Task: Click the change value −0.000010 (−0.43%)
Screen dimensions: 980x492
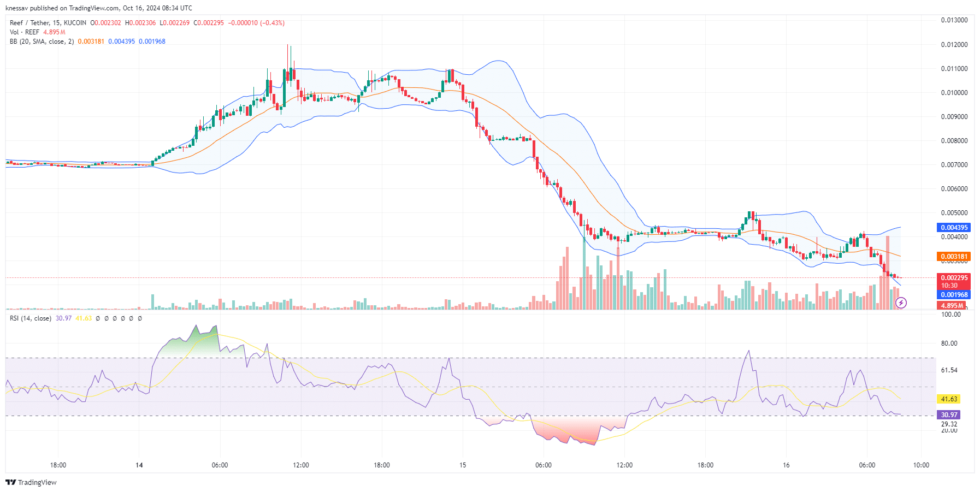Action: click(x=256, y=23)
